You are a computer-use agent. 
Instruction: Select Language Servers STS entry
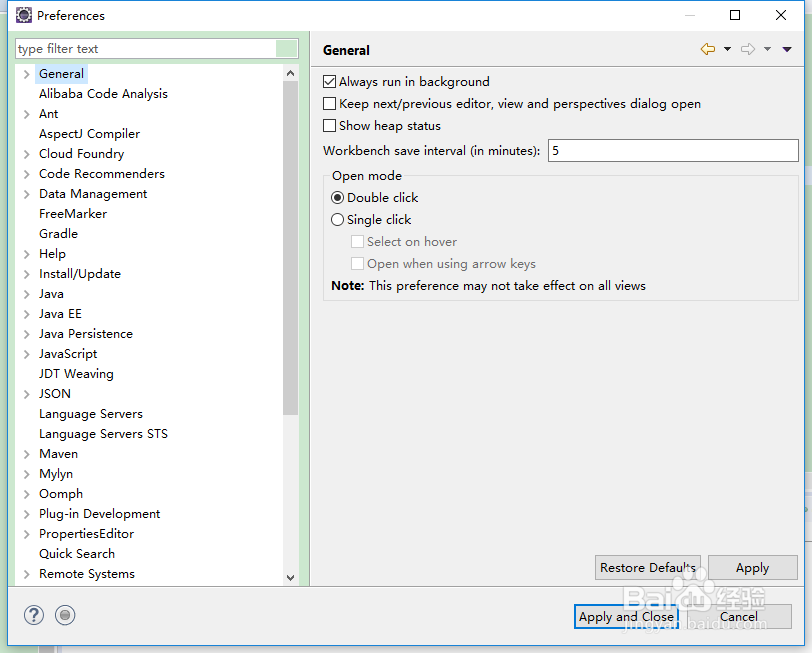tap(103, 434)
